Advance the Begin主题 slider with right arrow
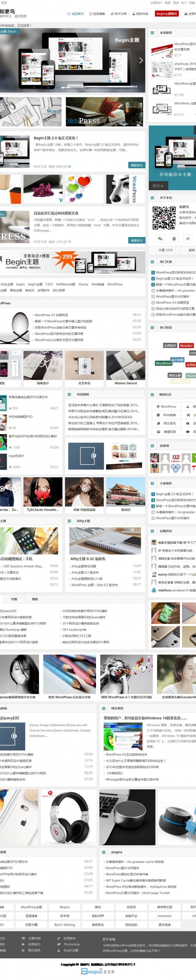 (141, 60)
